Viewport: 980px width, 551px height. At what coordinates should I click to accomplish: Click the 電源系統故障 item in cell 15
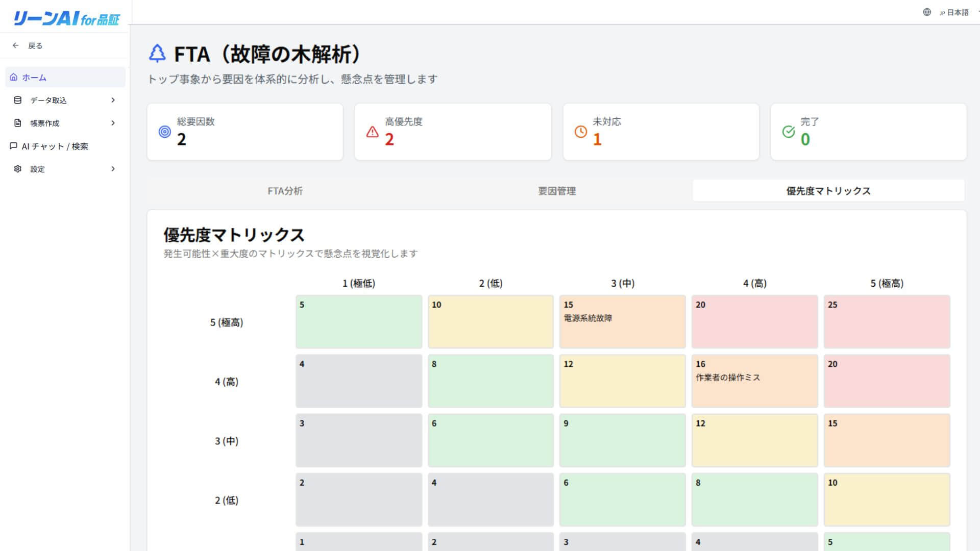[587, 318]
